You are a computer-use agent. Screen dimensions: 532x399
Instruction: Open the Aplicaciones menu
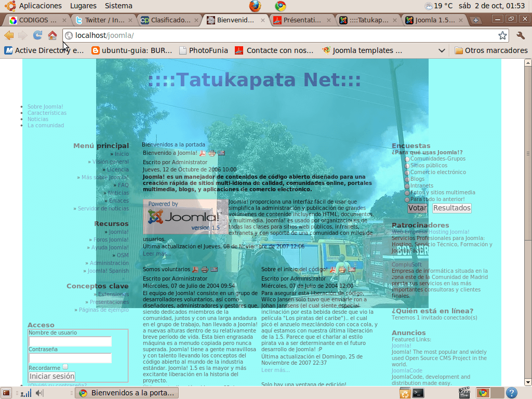tap(41, 6)
